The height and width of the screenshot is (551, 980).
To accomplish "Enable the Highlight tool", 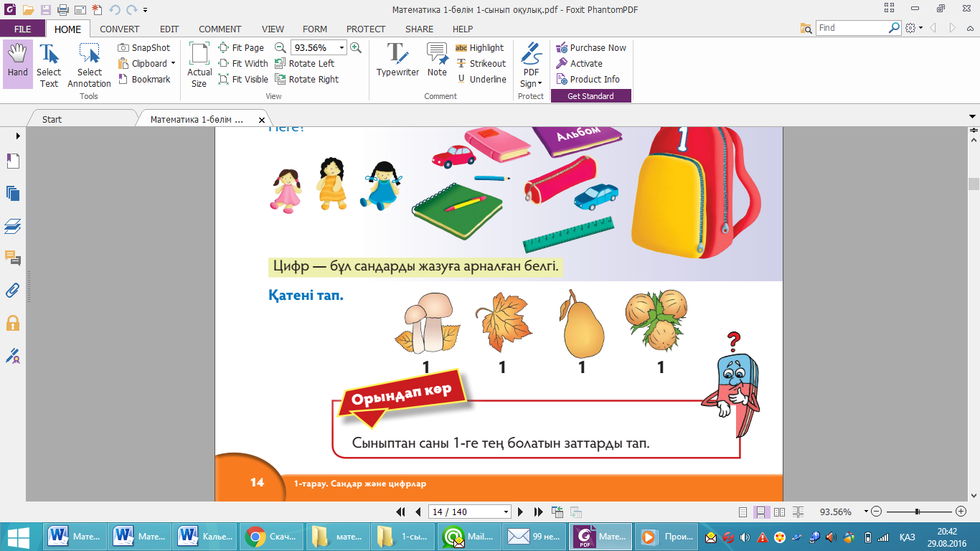I will pos(480,47).
